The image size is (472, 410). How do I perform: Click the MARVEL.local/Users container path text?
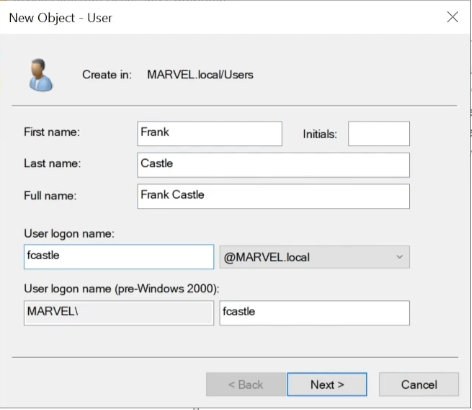coord(200,75)
